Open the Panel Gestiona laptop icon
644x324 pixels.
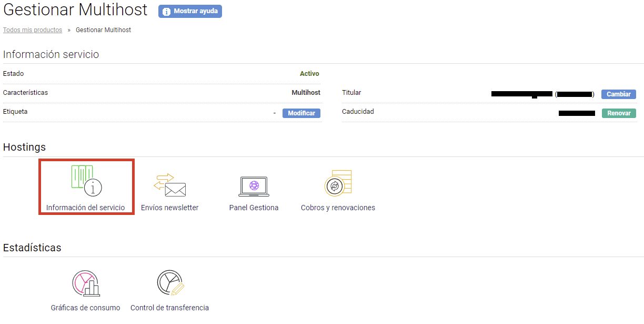coord(254,186)
